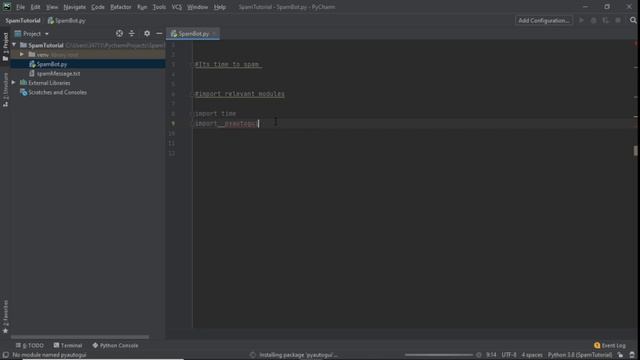Open the Tools menu

click(x=159, y=7)
